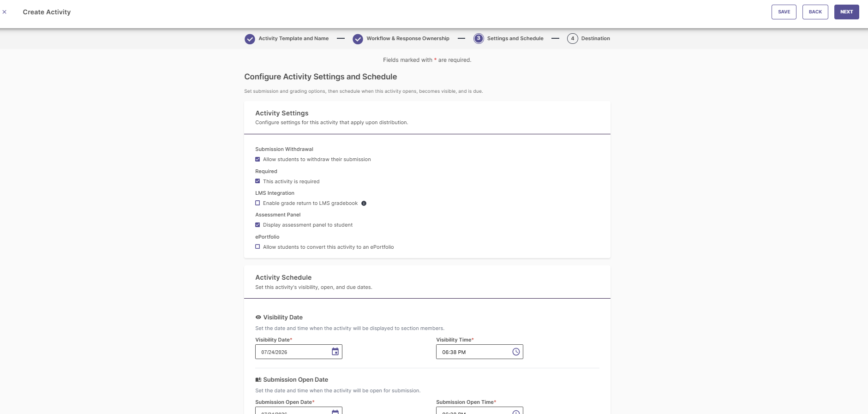
Task: Check Allow students to convert activity to ePortfolio
Action: coord(257,247)
